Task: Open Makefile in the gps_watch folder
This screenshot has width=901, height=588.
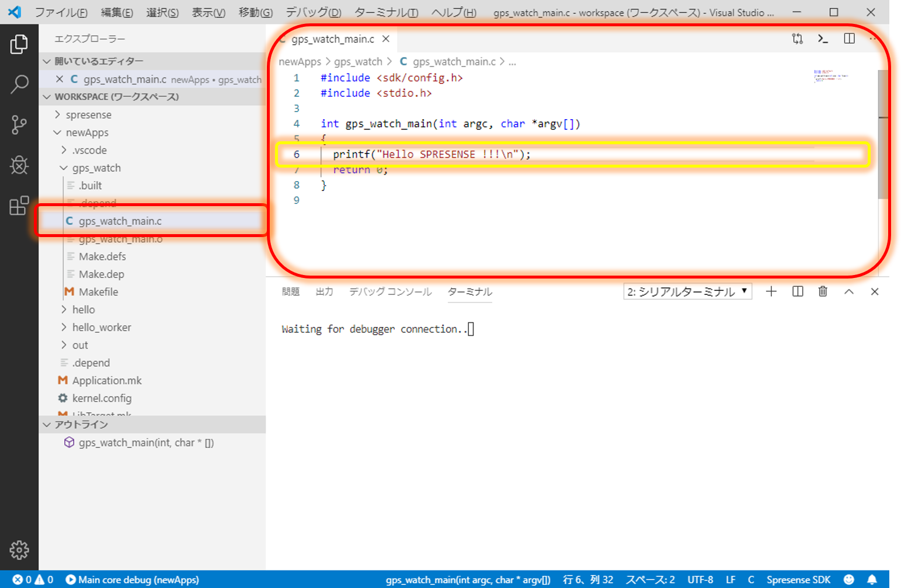Action: 98,292
